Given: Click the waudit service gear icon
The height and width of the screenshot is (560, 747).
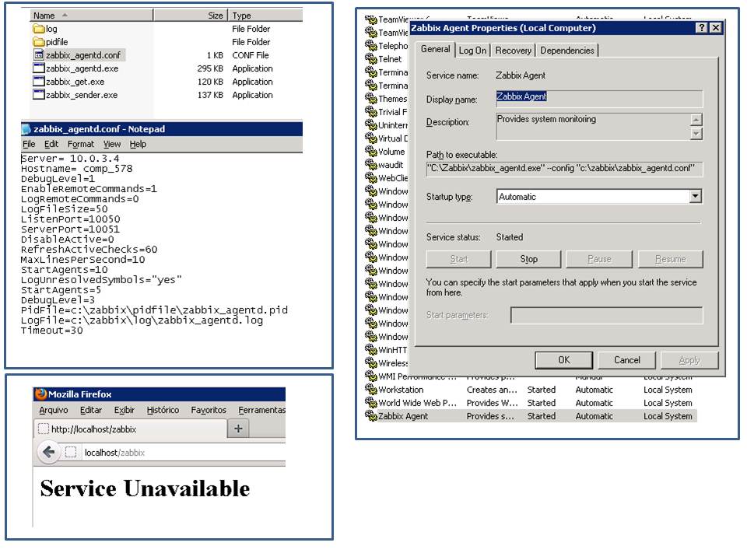Looking at the screenshot, I should [371, 165].
